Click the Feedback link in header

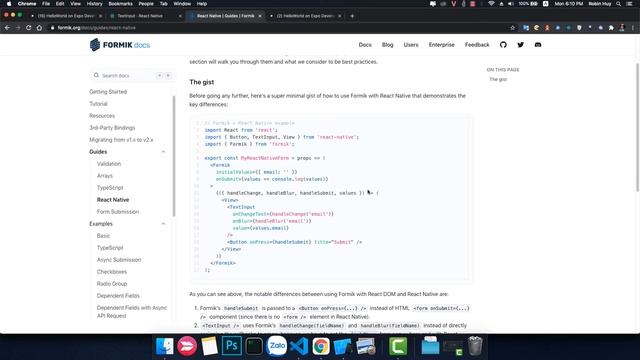[x=477, y=45]
